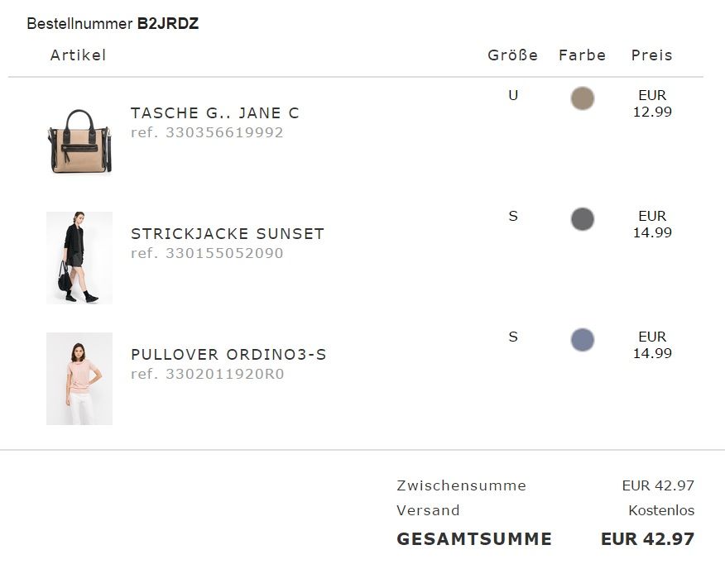725x588 pixels.
Task: Click the Artikel column header
Action: (79, 55)
